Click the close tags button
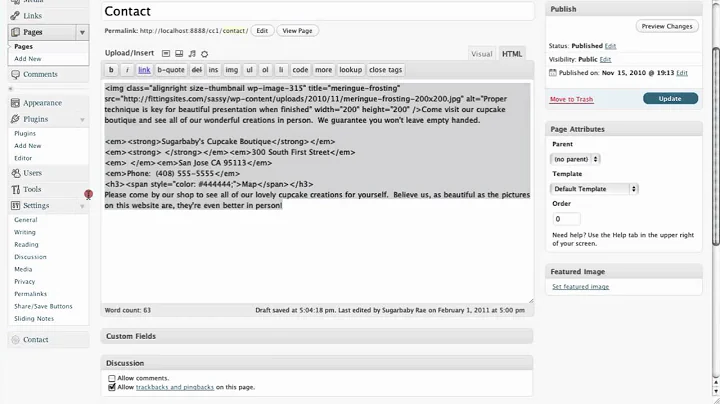 [385, 70]
